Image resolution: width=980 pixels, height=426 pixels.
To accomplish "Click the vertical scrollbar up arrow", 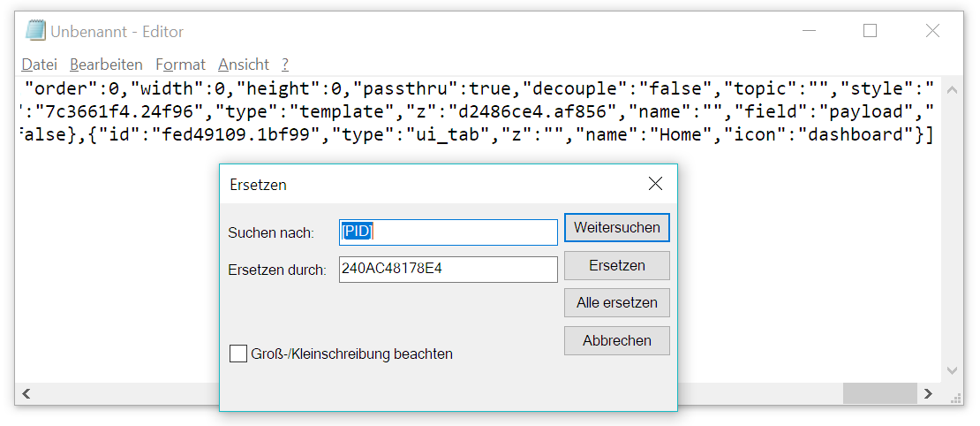I will [953, 90].
